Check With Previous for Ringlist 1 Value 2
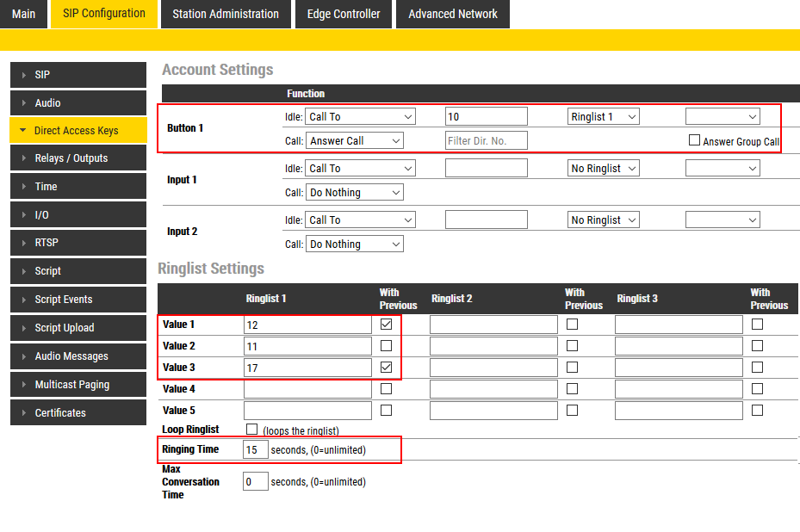This screenshot has width=800, height=532. (386, 346)
